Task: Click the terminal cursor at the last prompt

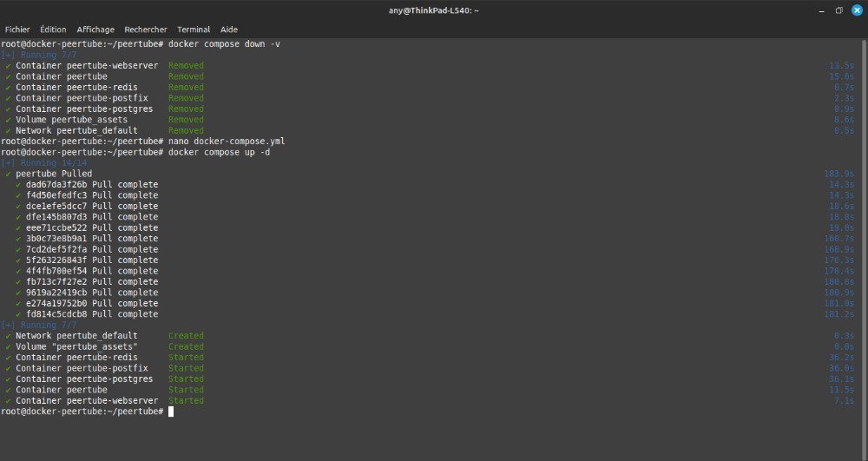Action: pyautogui.click(x=171, y=412)
